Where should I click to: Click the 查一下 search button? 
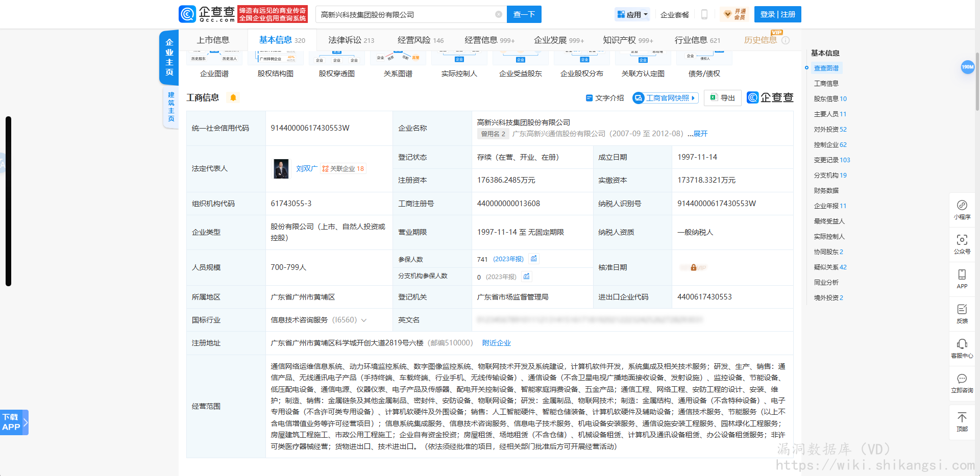[524, 14]
